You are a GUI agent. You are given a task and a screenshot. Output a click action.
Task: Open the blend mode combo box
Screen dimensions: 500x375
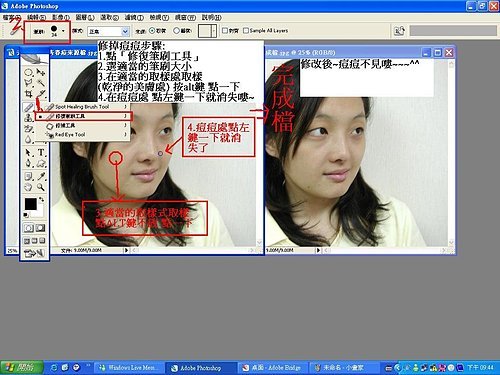click(x=108, y=31)
